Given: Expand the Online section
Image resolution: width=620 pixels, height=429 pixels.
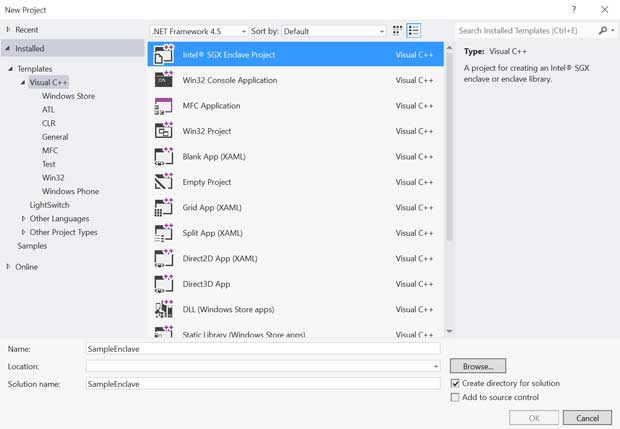Looking at the screenshot, I should (8, 266).
